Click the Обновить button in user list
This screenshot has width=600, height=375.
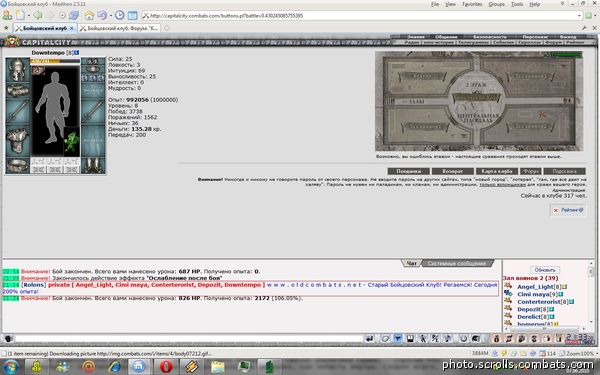point(545,270)
